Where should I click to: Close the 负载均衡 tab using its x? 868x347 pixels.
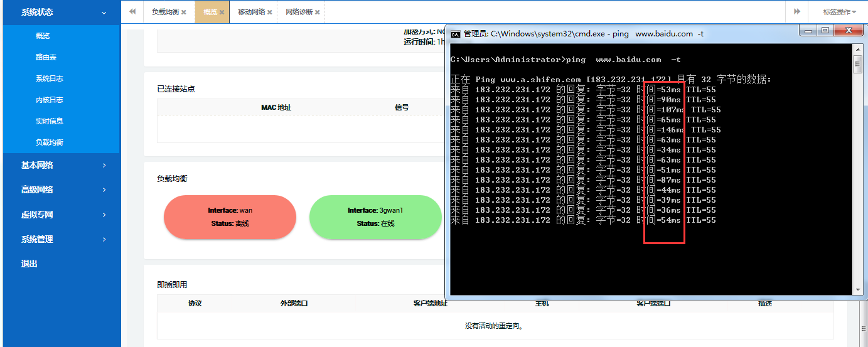(x=184, y=13)
